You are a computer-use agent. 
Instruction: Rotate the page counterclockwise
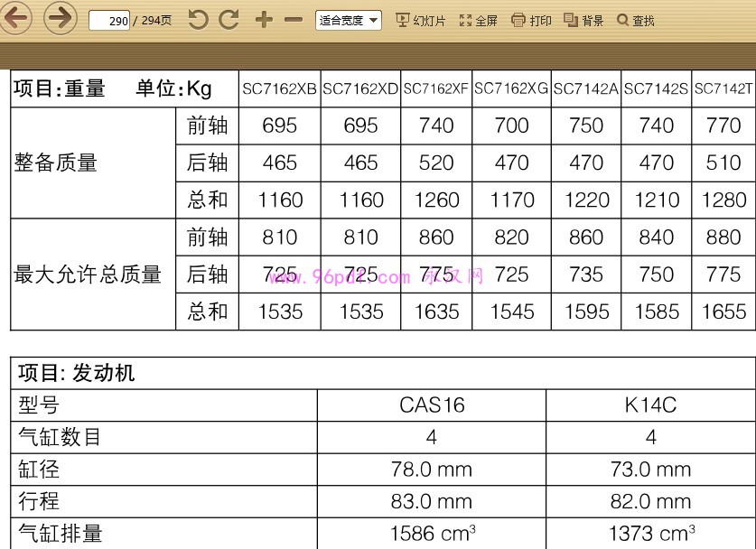[198, 20]
